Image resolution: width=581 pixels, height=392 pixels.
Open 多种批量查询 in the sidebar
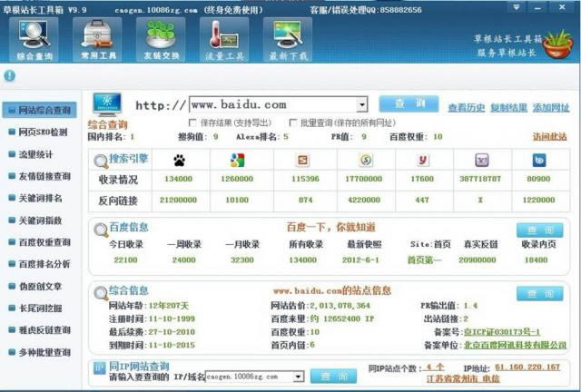pyautogui.click(x=39, y=352)
